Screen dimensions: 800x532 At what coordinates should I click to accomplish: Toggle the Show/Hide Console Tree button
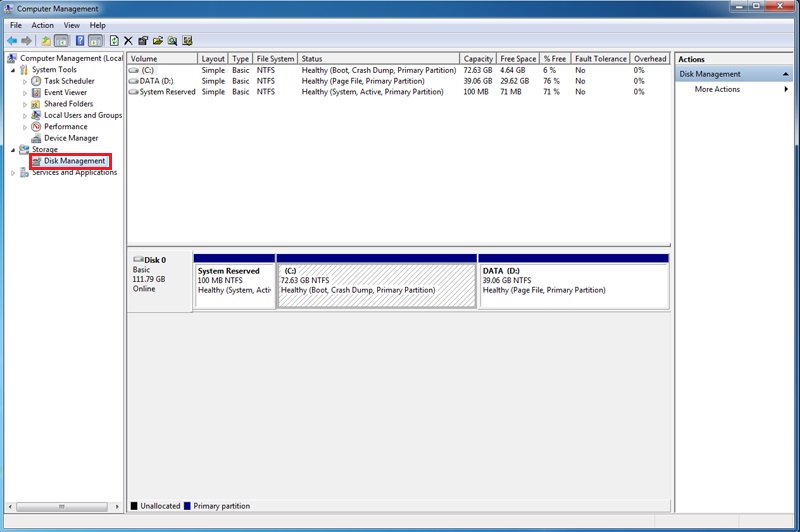[x=61, y=41]
